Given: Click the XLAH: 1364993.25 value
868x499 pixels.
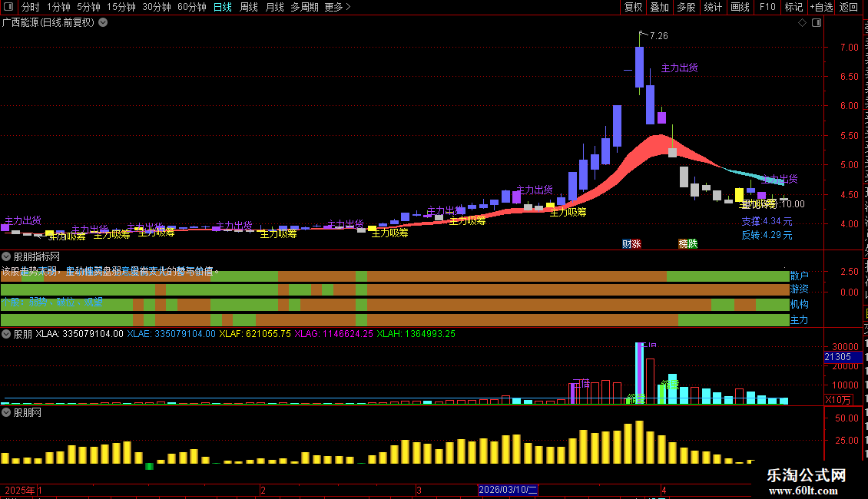Looking at the screenshot, I should point(416,334).
